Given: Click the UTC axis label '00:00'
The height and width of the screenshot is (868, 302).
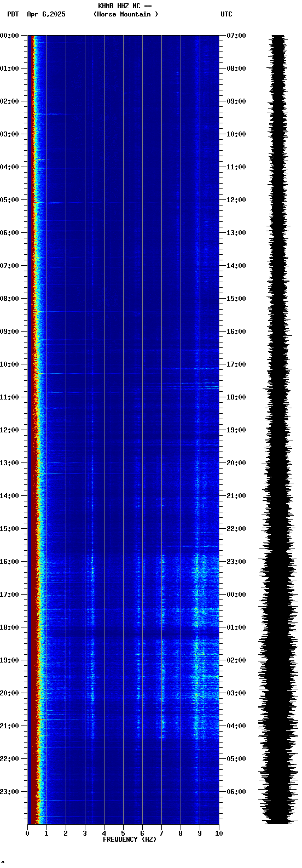Looking at the screenshot, I should click(236, 595).
